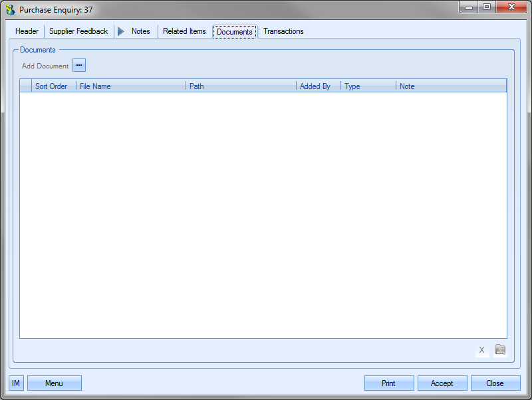Select the Notes tab

coord(140,31)
